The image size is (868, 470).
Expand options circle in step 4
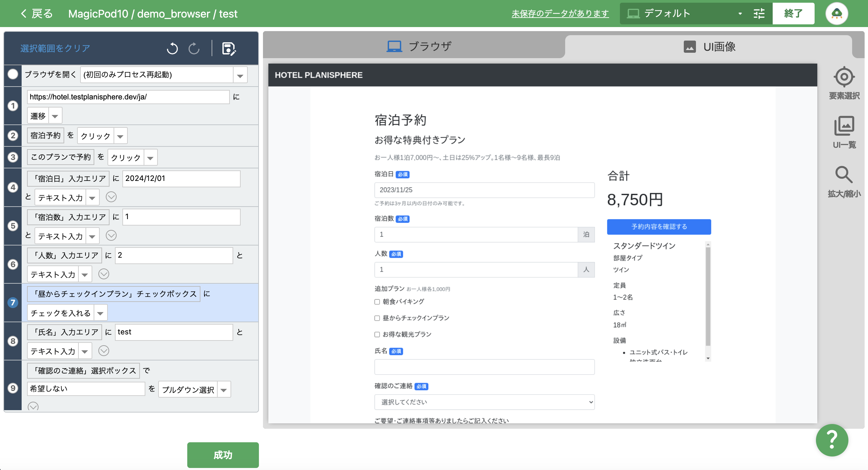click(111, 197)
